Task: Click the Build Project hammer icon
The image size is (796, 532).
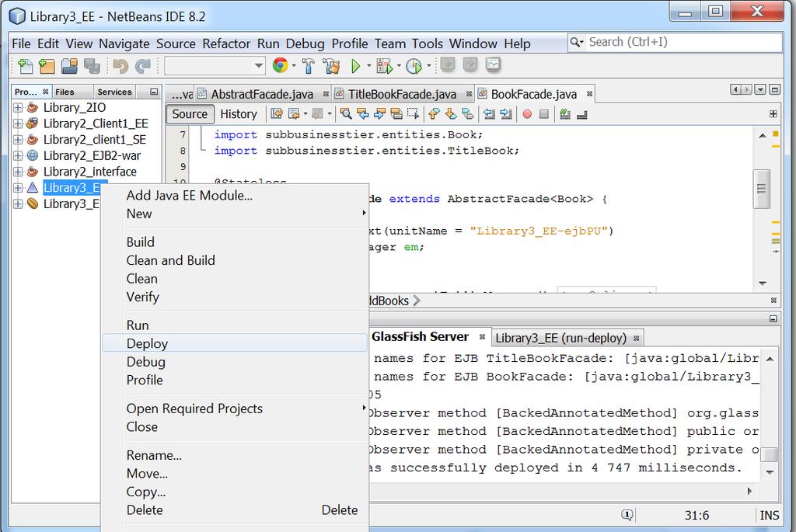Action: (308, 66)
